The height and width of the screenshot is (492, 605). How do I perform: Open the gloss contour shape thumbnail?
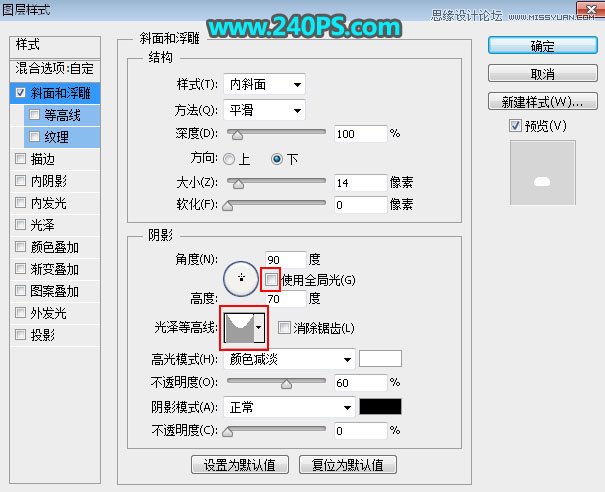click(x=239, y=328)
